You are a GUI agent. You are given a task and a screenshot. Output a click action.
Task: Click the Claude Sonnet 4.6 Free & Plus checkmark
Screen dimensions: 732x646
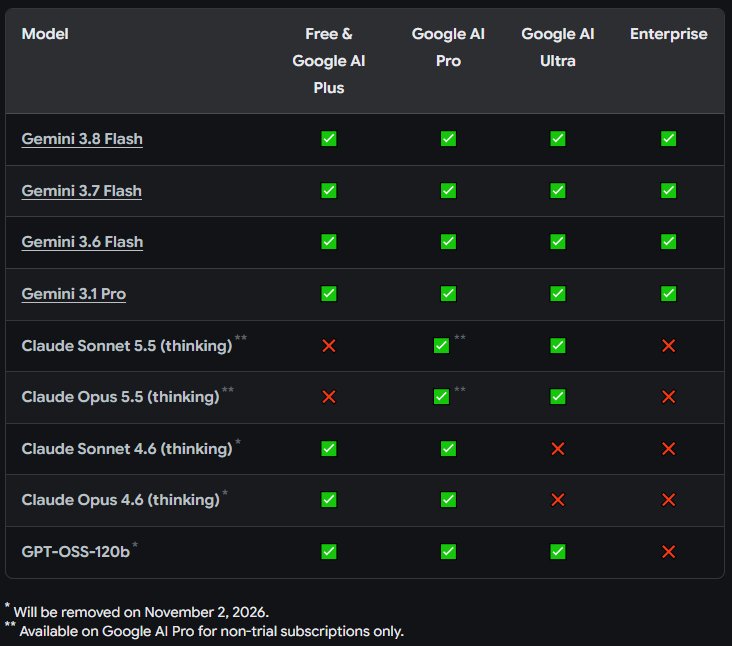tap(329, 449)
